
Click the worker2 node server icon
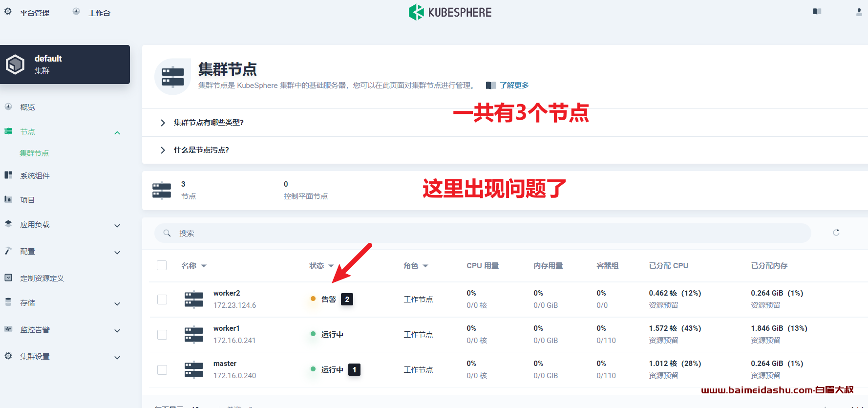click(x=194, y=299)
